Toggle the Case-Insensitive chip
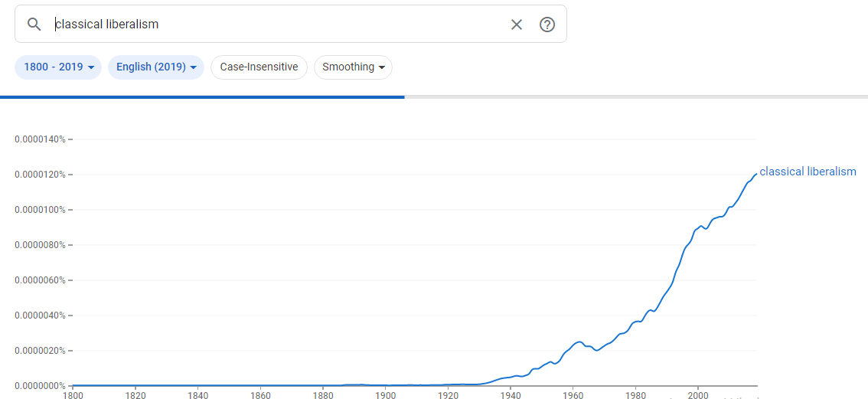868x399 pixels. 259,67
